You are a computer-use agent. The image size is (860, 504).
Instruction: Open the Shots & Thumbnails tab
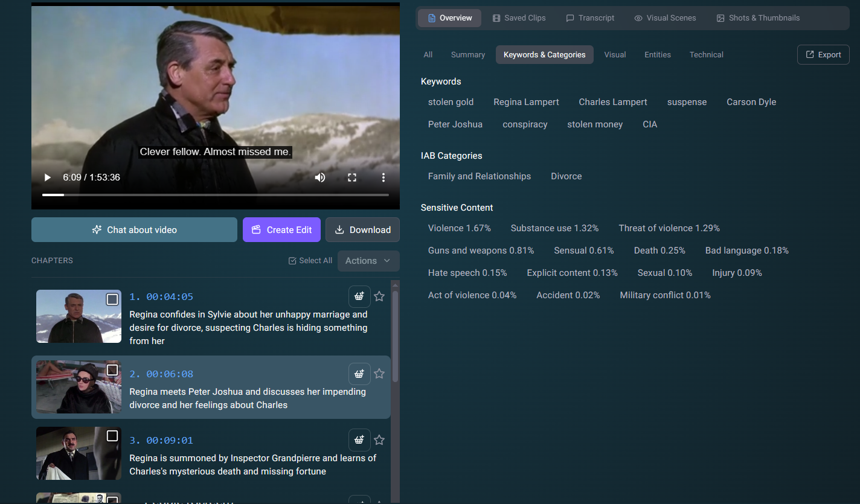[x=758, y=18]
